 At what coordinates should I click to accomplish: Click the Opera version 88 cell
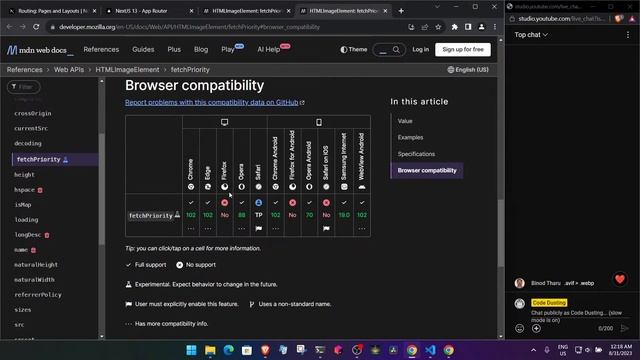pos(242,215)
